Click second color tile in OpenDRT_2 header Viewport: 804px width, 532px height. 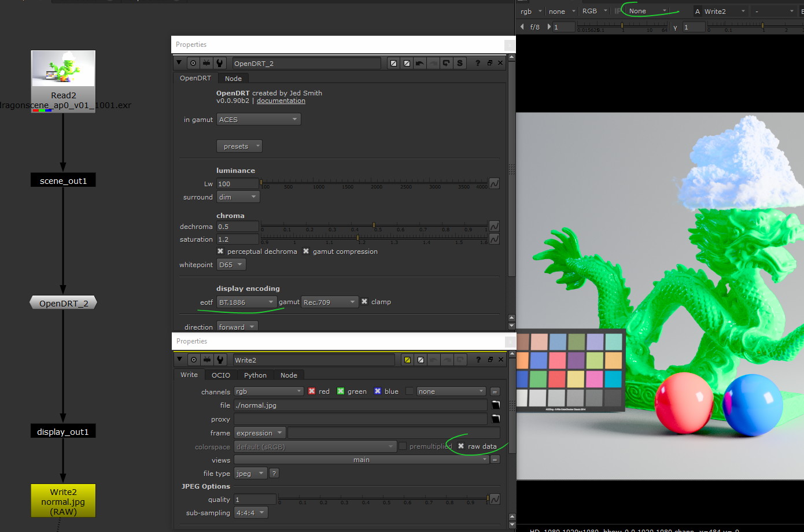point(407,63)
